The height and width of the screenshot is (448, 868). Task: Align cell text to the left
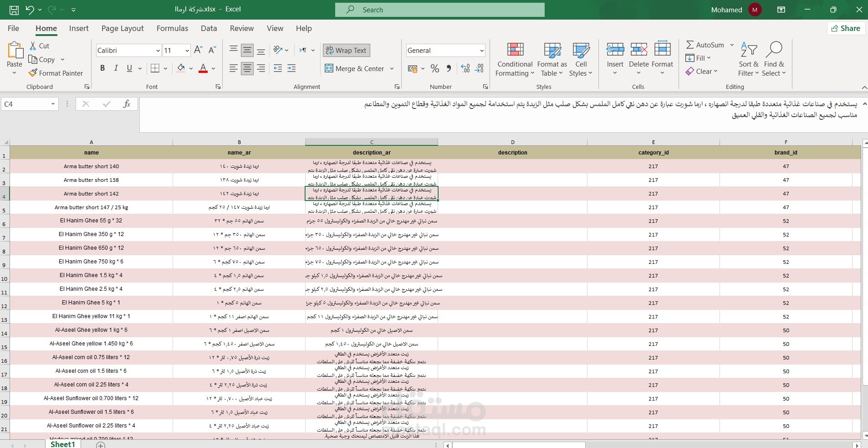[x=234, y=68]
